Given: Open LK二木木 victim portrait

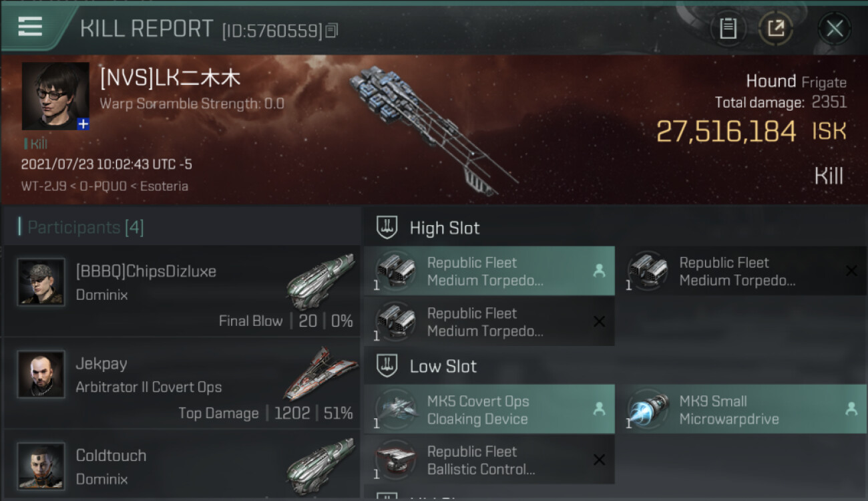Looking at the screenshot, I should 55,96.
